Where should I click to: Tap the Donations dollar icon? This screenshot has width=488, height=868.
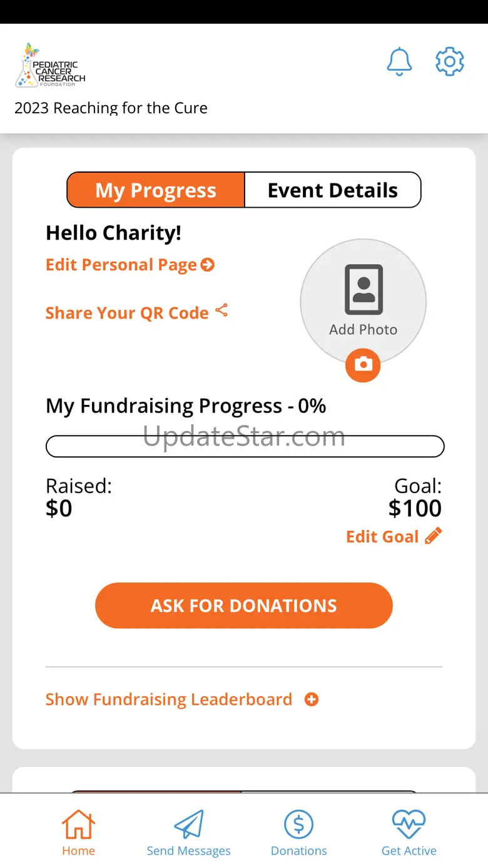299,825
